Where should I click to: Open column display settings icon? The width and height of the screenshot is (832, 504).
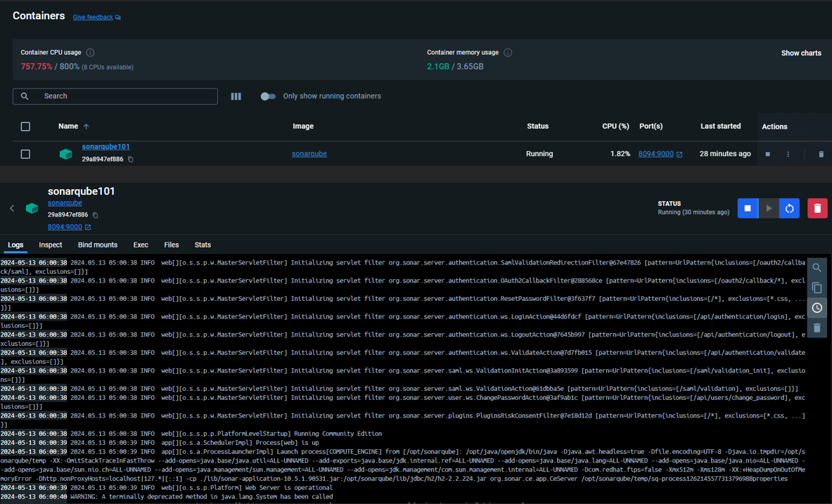[x=236, y=96]
